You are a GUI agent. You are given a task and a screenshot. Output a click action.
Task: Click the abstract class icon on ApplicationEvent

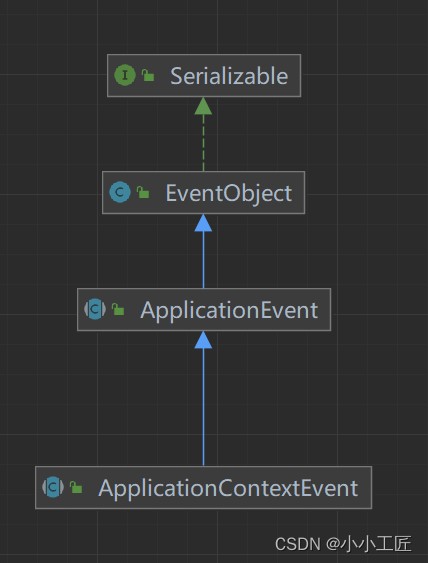pyautogui.click(x=95, y=309)
